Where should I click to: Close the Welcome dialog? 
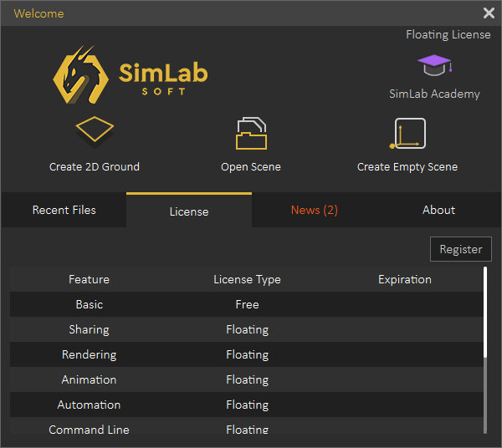click(x=489, y=13)
